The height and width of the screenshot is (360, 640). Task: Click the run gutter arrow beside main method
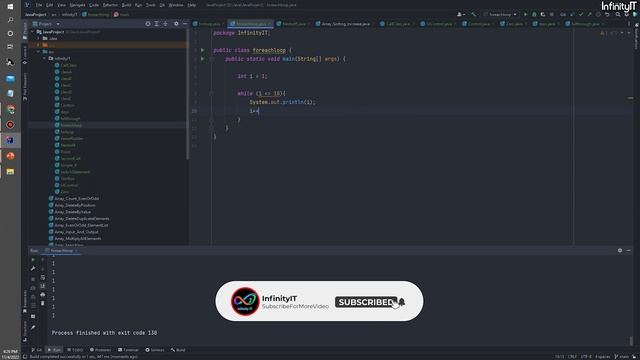[x=202, y=59]
